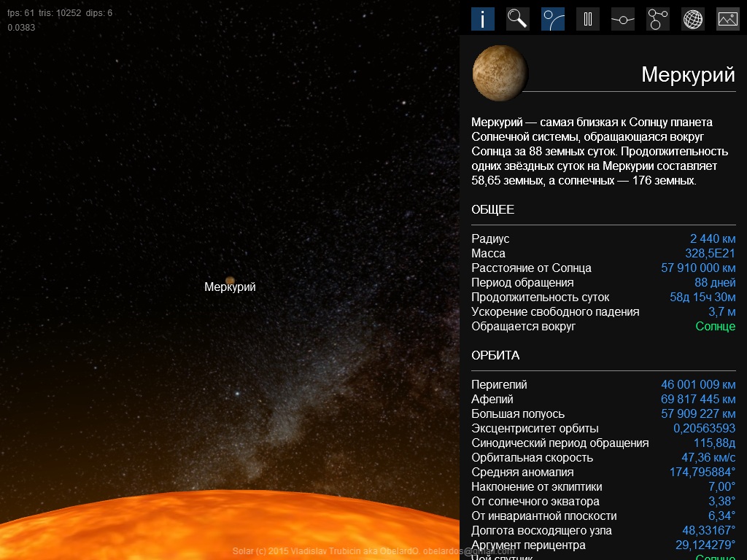
Task: Open the picture background icon
Action: pos(728,19)
